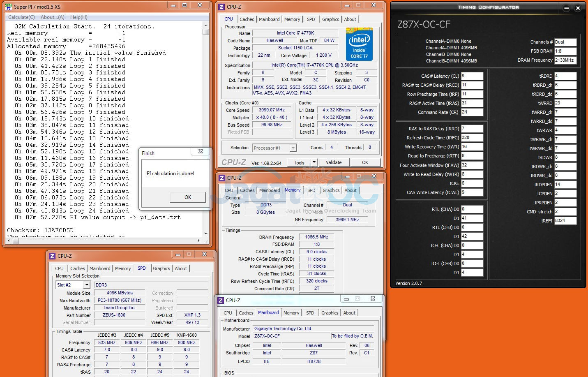Minimize the Timing Configurator window
The image size is (588, 377).
click(x=567, y=8)
